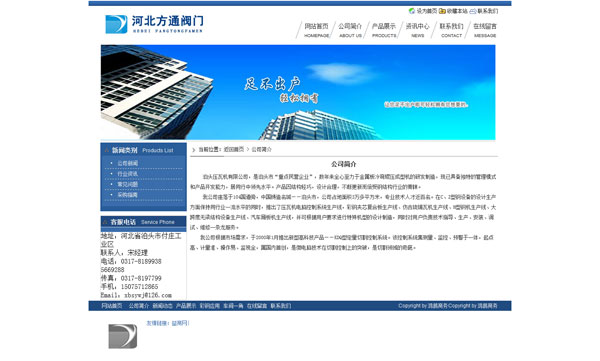Open the NEWS navigation item

coord(417,30)
